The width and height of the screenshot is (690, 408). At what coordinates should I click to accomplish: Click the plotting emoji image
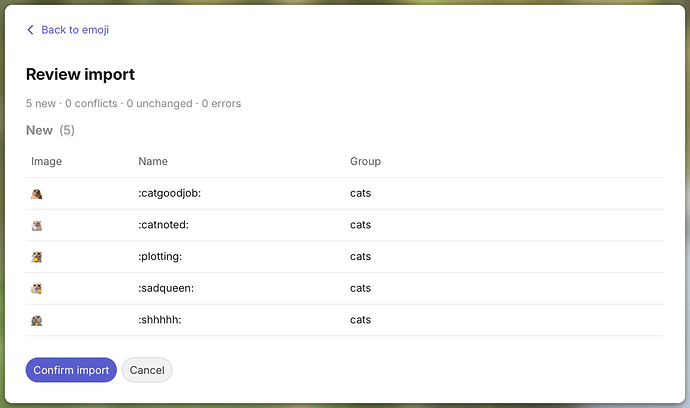(x=37, y=257)
